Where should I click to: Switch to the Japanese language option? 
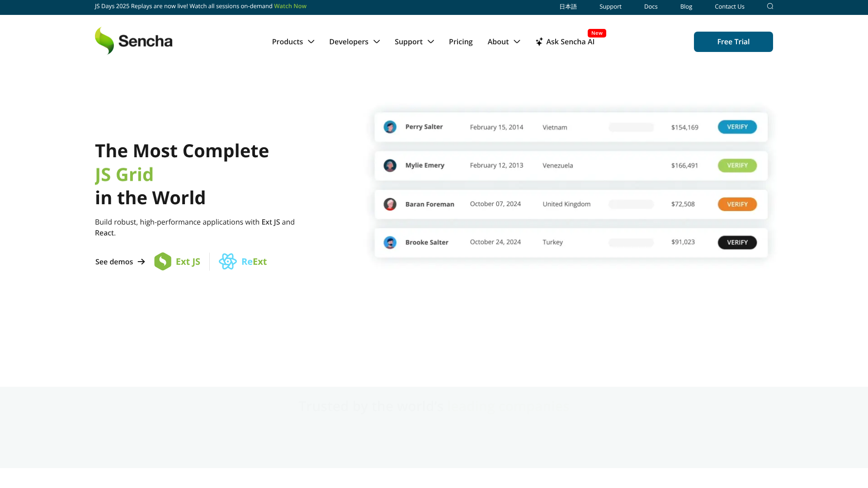(568, 6)
